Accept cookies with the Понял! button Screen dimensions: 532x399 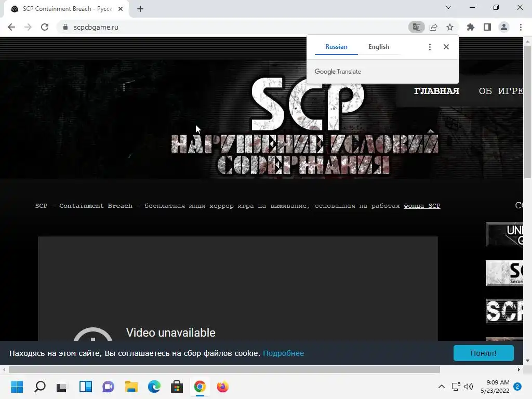coord(484,353)
